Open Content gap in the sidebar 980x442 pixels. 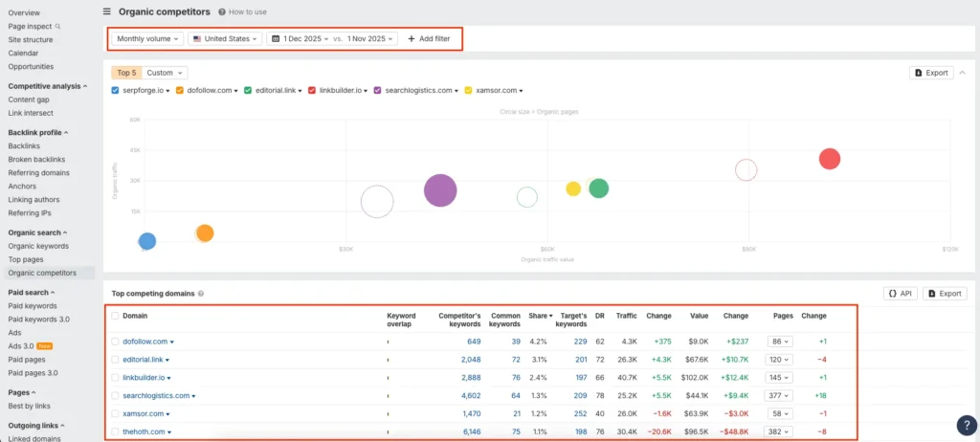click(29, 99)
